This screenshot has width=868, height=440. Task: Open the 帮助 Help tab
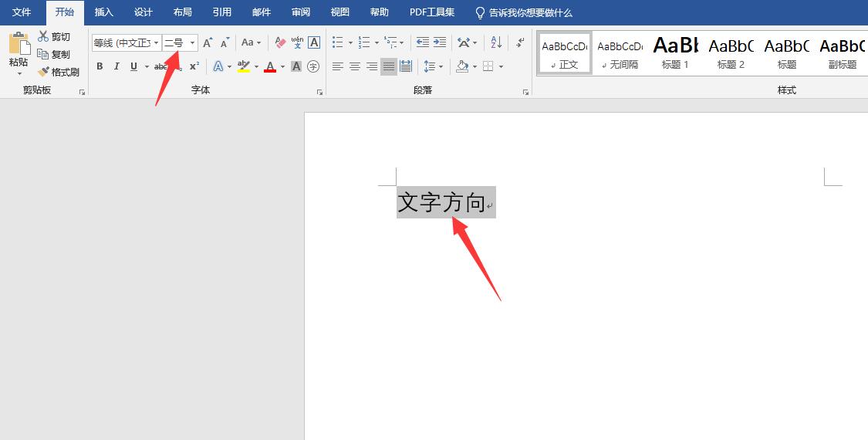coord(379,12)
